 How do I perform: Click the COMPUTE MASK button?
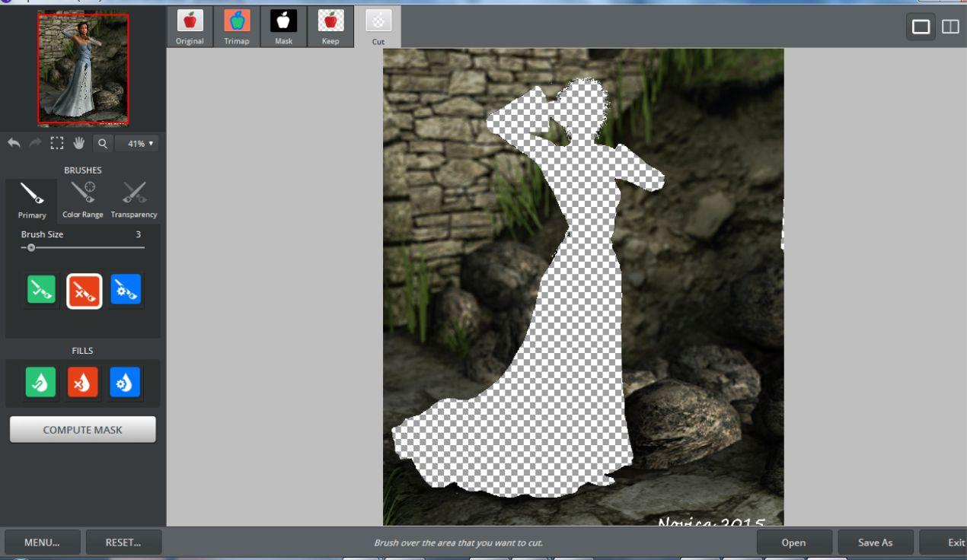pos(83,430)
